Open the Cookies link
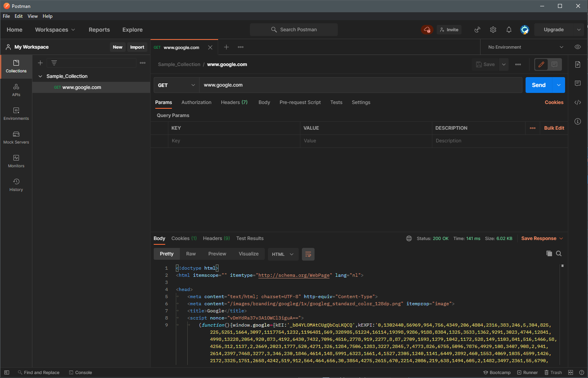Image resolution: width=588 pixels, height=378 pixels. (x=554, y=102)
